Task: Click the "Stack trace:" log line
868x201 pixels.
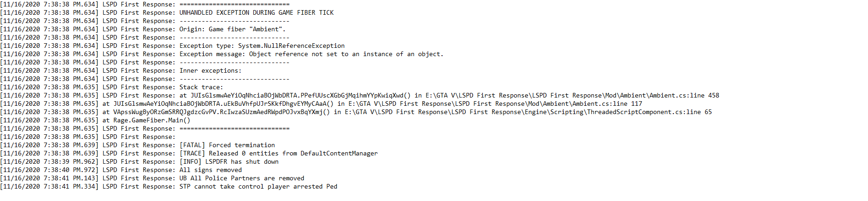Action: click(x=201, y=87)
